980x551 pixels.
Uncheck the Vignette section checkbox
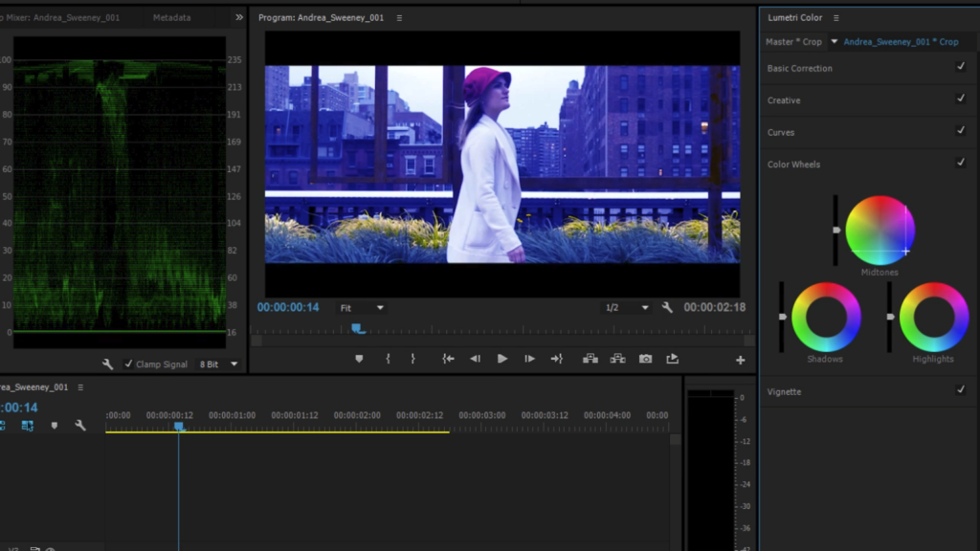coord(960,390)
